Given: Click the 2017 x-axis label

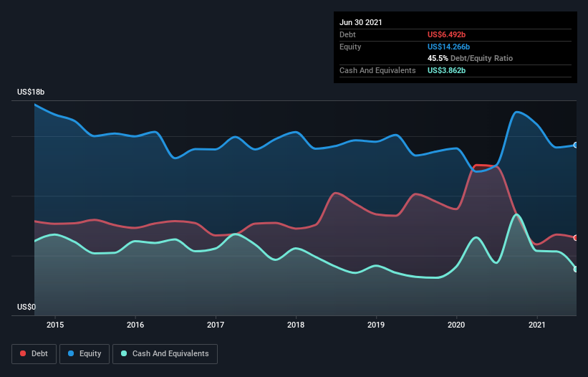Looking at the screenshot, I should [216, 325].
